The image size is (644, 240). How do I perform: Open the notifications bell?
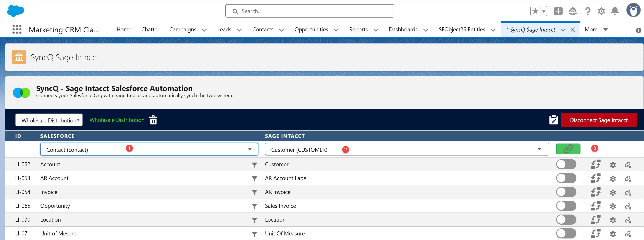click(x=615, y=11)
